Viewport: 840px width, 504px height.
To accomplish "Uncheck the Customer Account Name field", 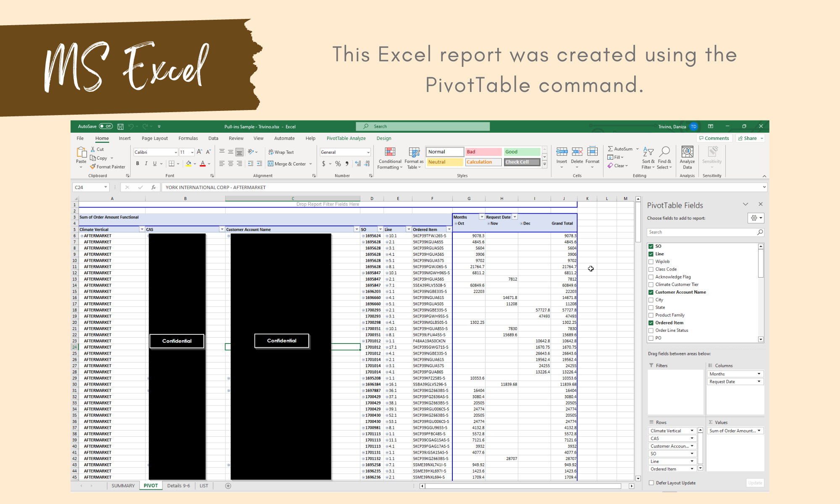I will tap(651, 292).
